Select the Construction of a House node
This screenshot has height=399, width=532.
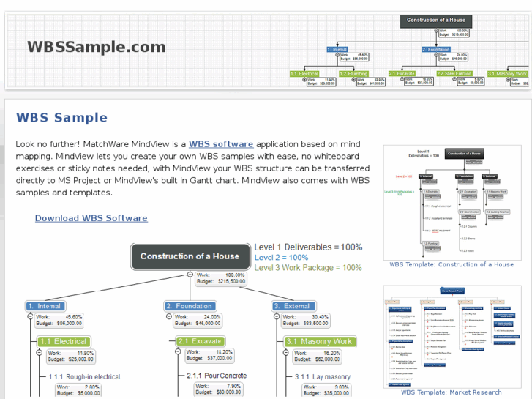coord(190,256)
